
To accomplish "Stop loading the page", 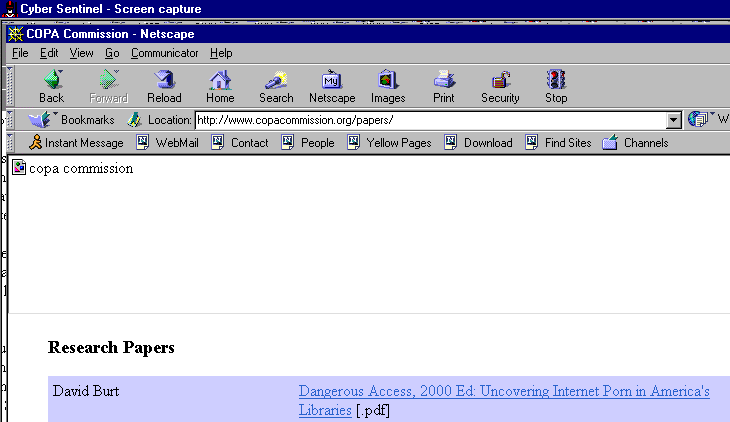I will (556, 87).
